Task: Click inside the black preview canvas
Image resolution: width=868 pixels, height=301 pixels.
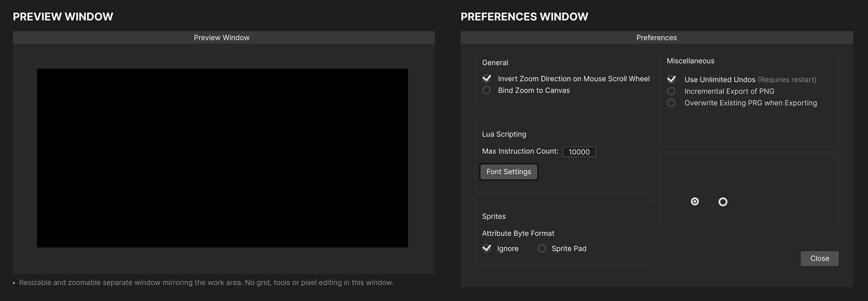Action: click(x=222, y=158)
